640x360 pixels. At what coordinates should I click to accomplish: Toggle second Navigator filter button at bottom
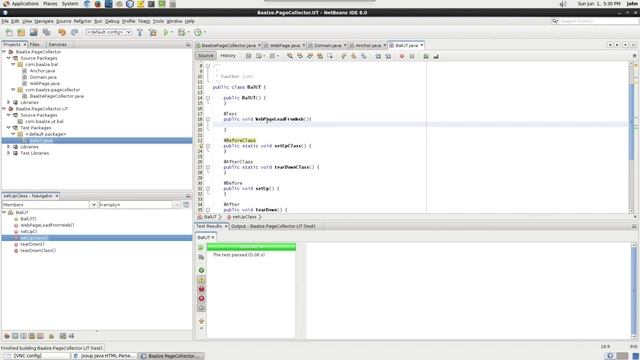15,336
